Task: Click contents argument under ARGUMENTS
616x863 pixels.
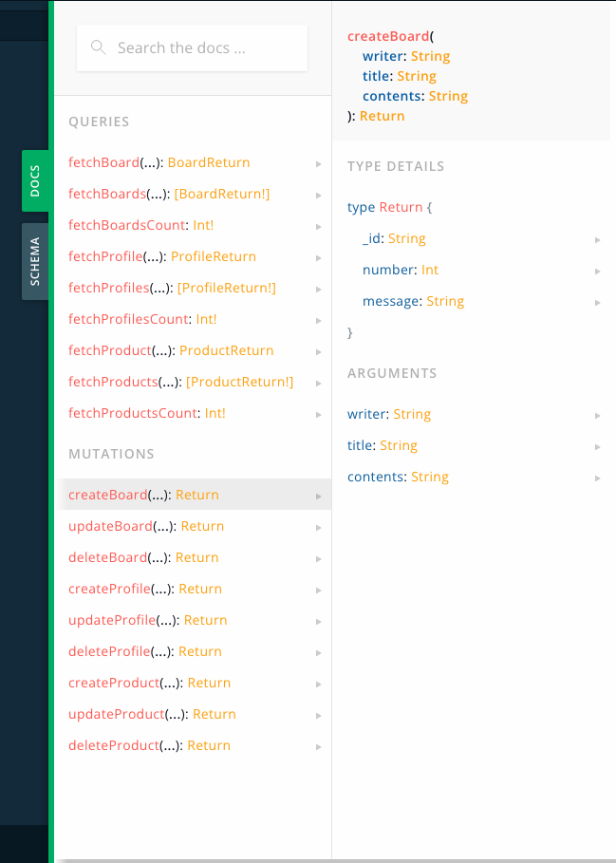Action: [x=376, y=478]
